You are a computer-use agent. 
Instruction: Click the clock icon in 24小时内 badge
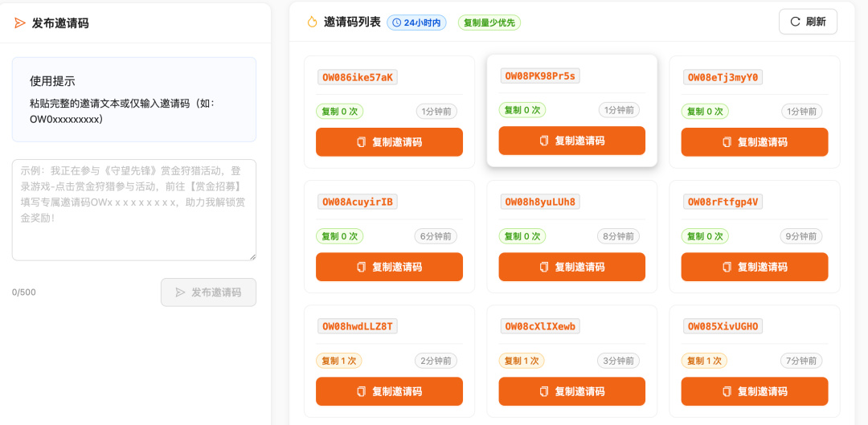397,22
